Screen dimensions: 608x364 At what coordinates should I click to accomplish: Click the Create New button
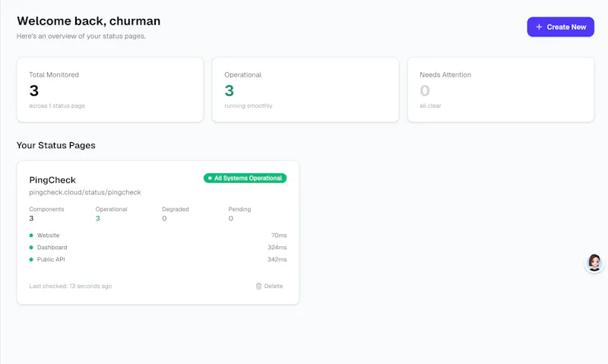coord(560,27)
